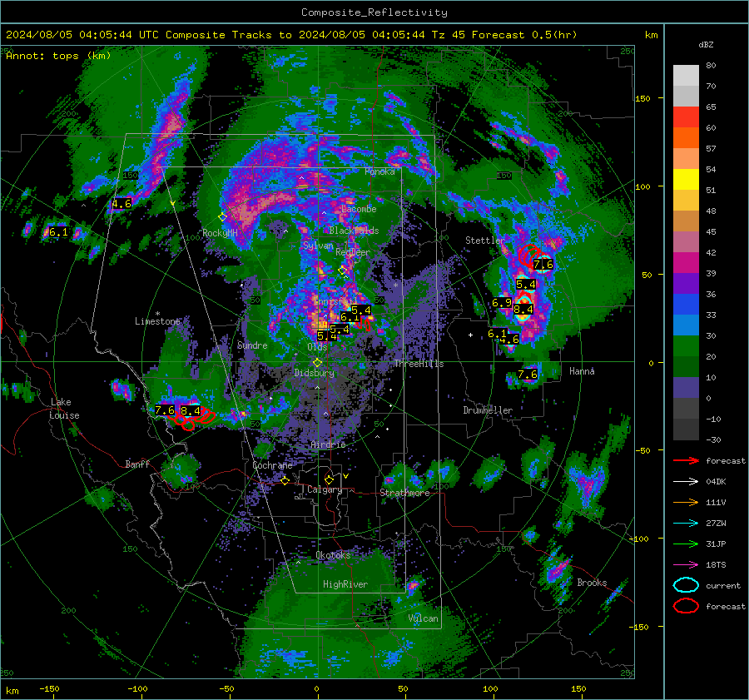Click the cyan 27ZW arrow icon
The height and width of the screenshot is (700, 749).
[x=686, y=524]
